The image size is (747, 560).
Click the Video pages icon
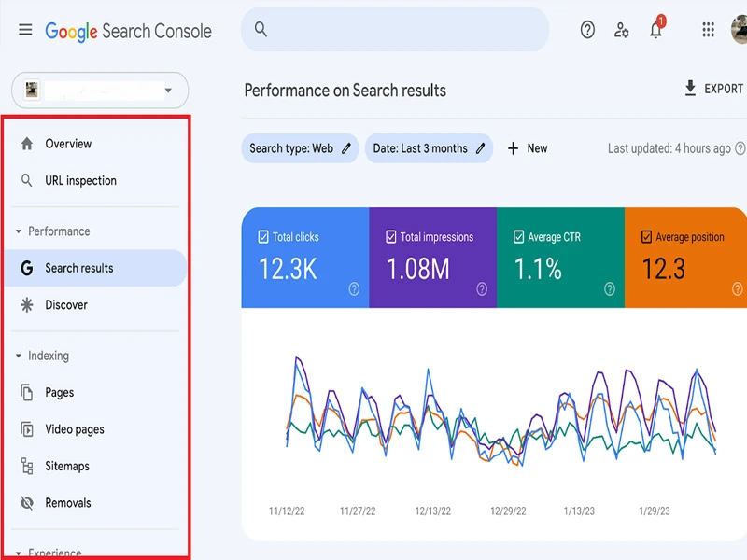pyautogui.click(x=27, y=429)
